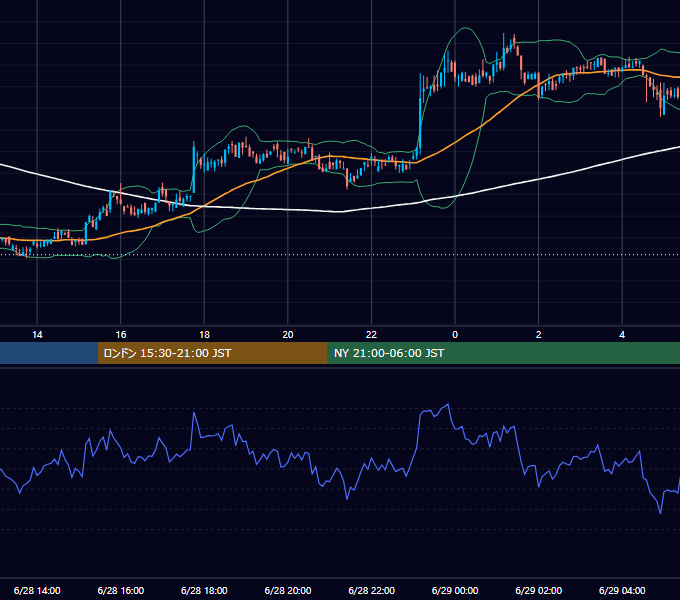
Task: Select the 18 hour axis label
Action: pyautogui.click(x=204, y=335)
